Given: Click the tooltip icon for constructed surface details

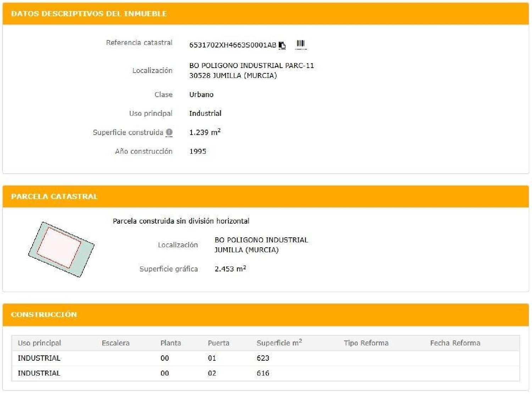Looking at the screenshot, I should point(170,132).
